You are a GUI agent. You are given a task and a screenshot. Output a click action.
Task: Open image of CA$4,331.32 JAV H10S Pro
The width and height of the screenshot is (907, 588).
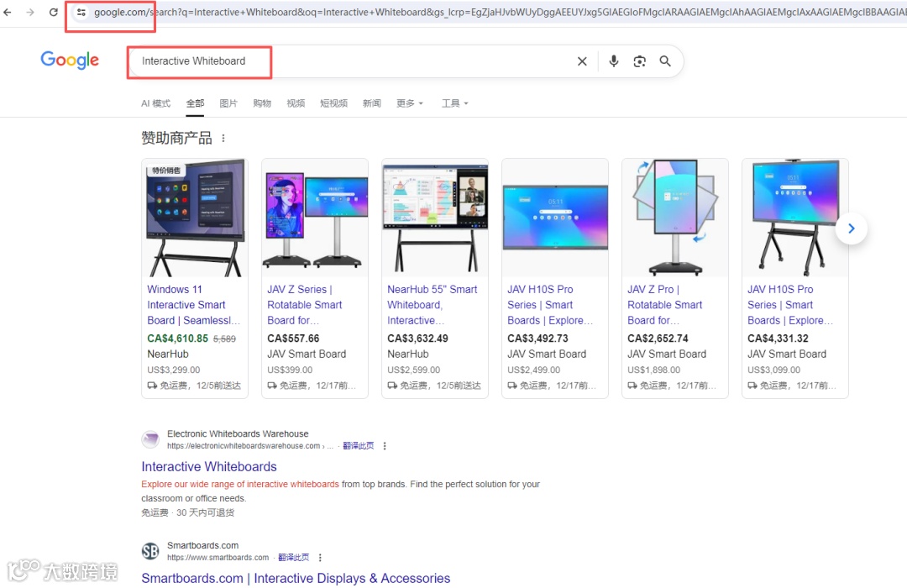[x=794, y=218]
